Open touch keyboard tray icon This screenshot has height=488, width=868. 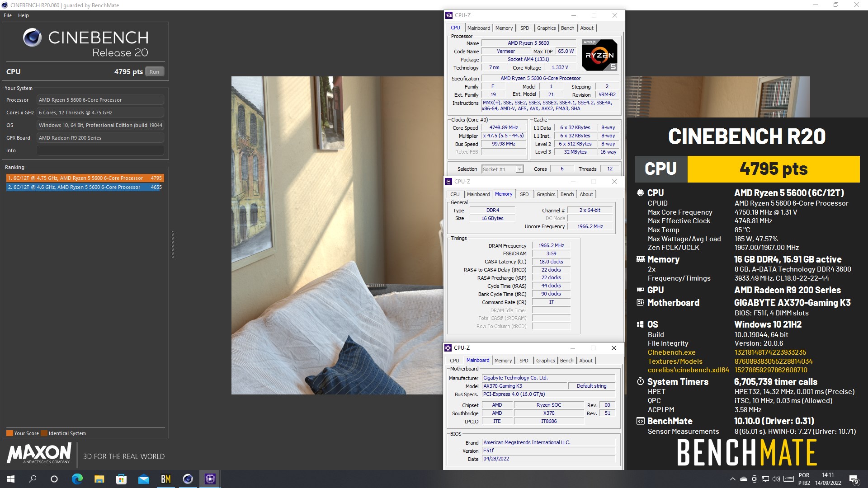[x=788, y=479]
